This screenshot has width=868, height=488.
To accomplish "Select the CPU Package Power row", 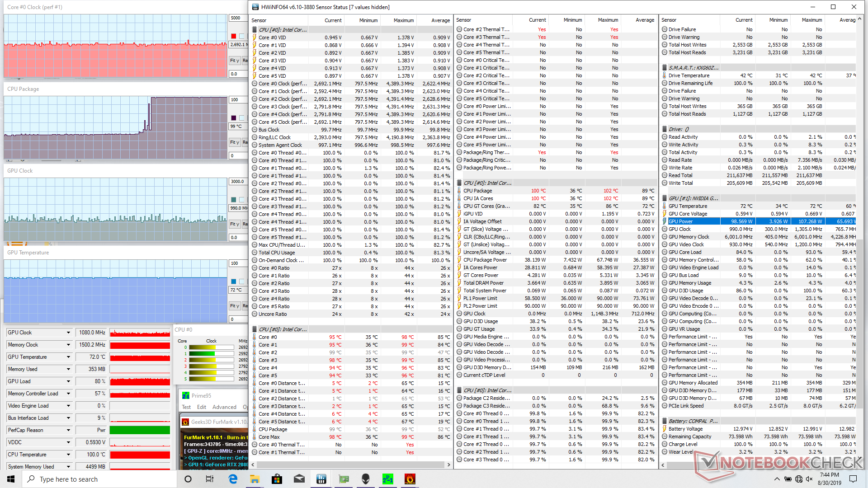I will [556, 260].
